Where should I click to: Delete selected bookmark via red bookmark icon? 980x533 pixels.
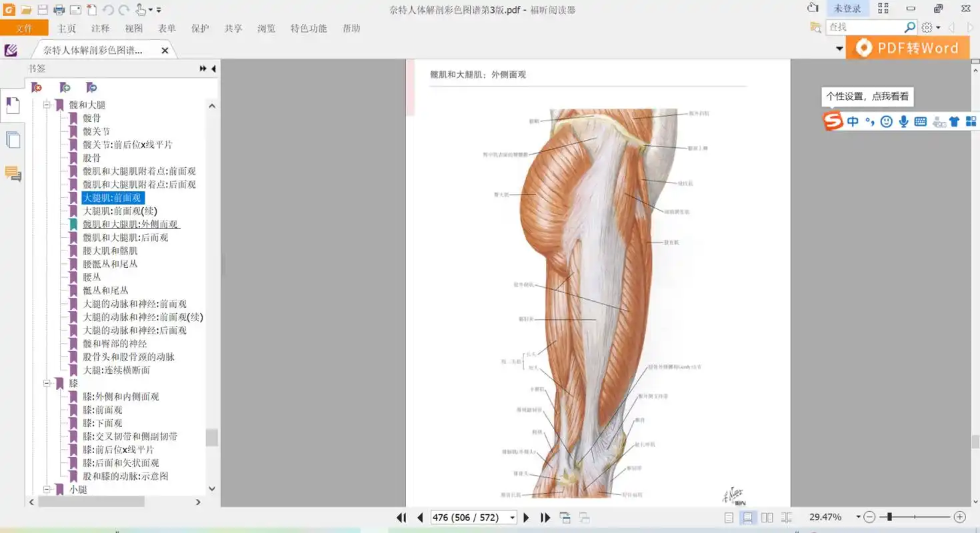pos(37,87)
